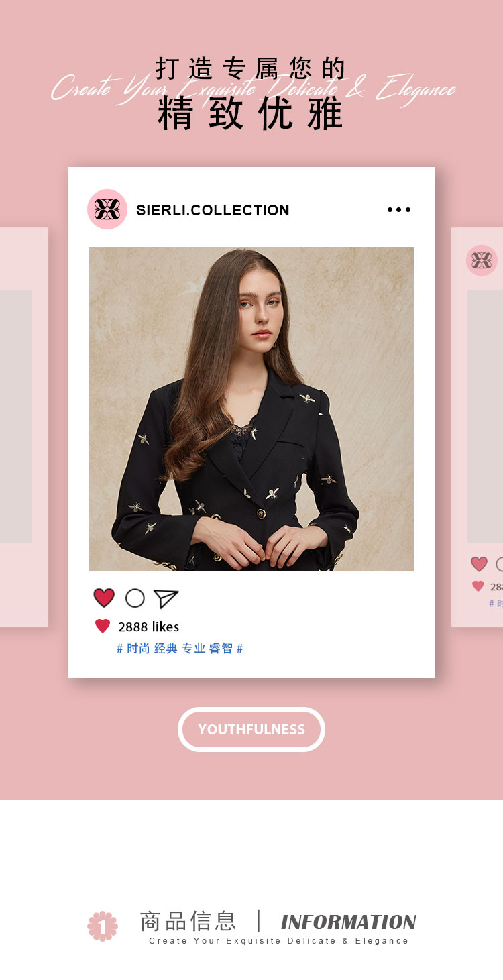Click the INFORMATION italic heading
This screenshot has height=980, width=503.
point(349,922)
